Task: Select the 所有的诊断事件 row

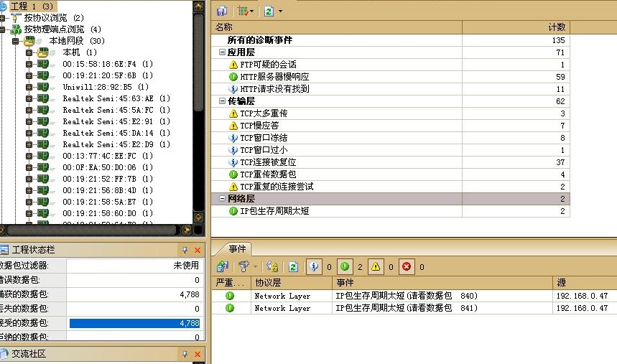Action: [391, 40]
